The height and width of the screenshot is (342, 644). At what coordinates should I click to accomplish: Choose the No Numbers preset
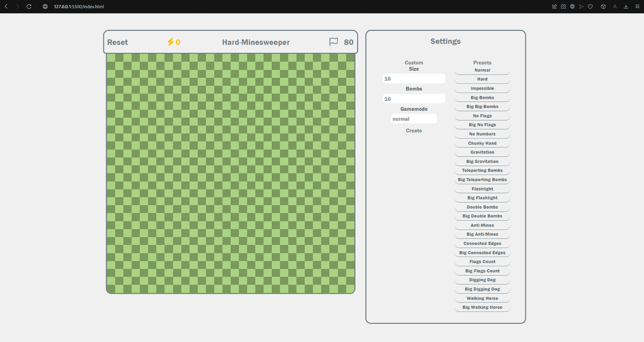pos(482,134)
